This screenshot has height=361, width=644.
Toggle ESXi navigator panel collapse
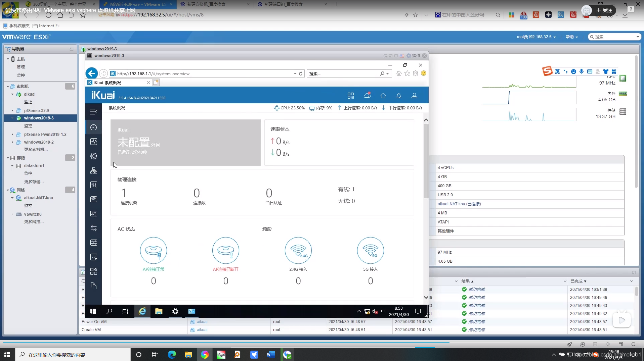[72, 49]
